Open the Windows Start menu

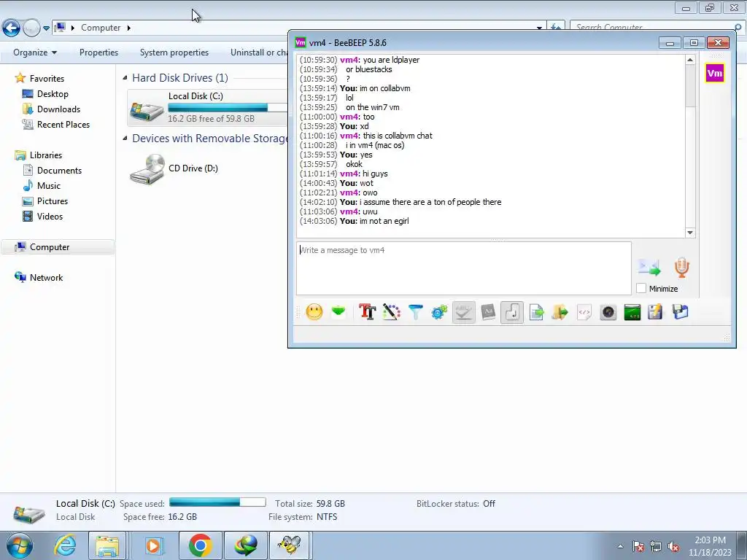[x=20, y=545]
